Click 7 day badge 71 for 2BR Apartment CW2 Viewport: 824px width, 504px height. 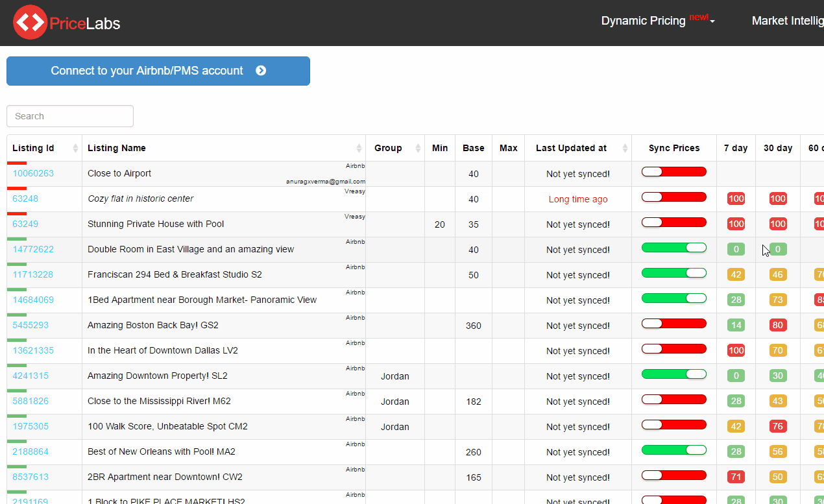point(736,477)
